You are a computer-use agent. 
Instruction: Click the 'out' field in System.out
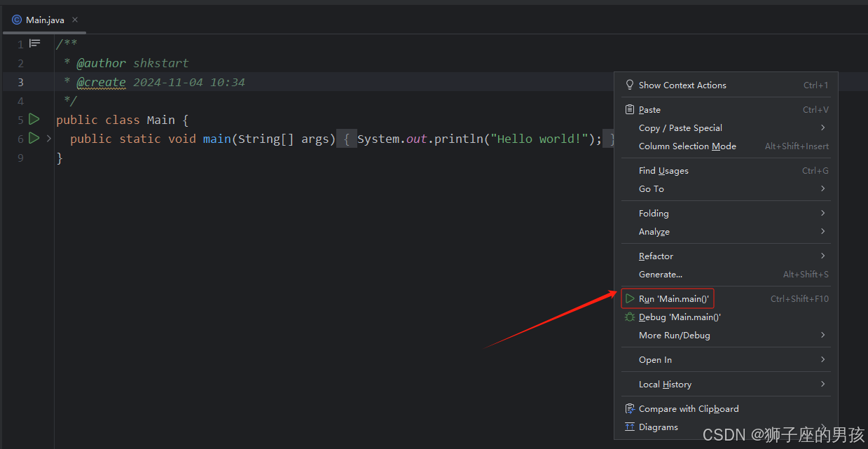pyautogui.click(x=417, y=139)
